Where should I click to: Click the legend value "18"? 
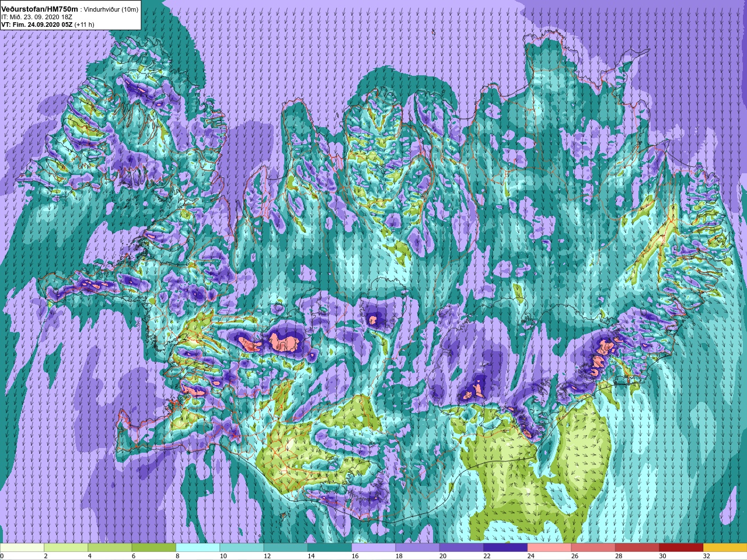pyautogui.click(x=399, y=556)
